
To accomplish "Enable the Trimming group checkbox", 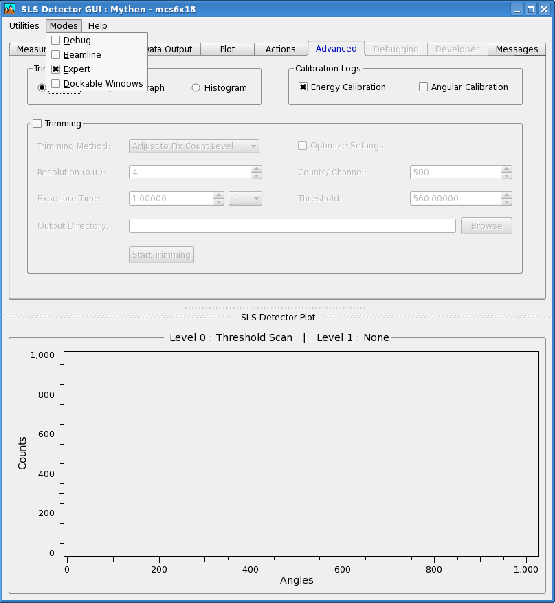I will pyautogui.click(x=37, y=123).
